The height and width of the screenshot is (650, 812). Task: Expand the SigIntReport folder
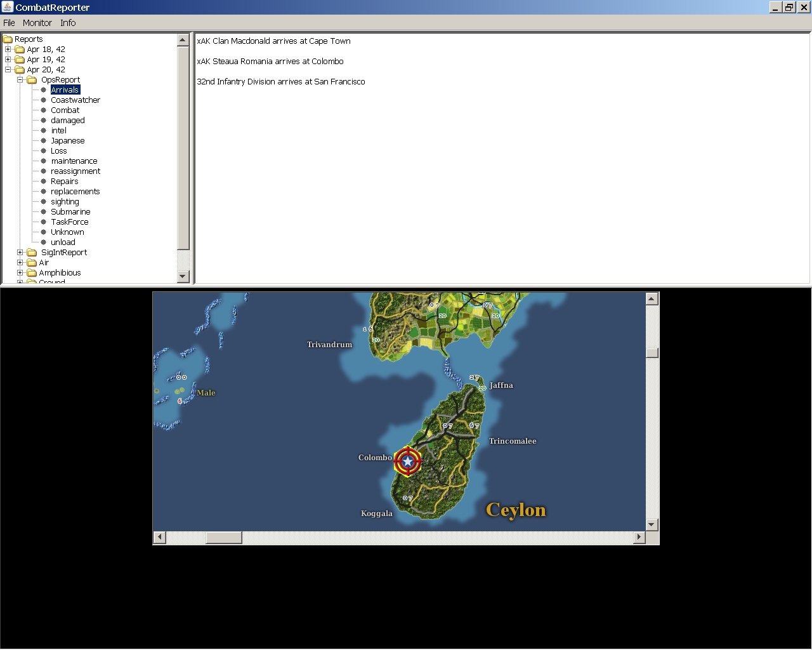20,253
